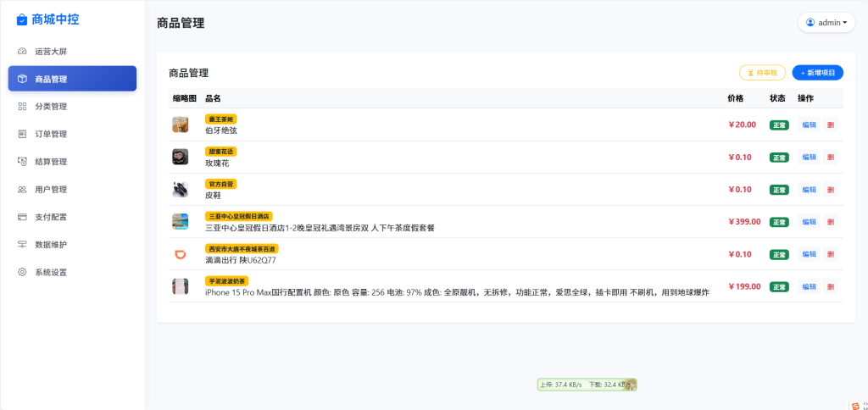Delete the 伯牙绝弦 product
This screenshot has width=868, height=410.
(x=830, y=125)
